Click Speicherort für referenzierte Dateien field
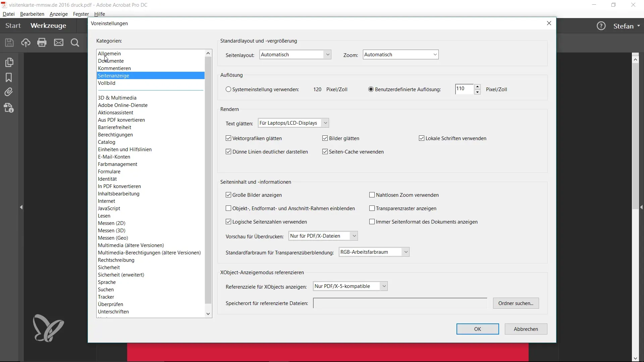644x362 pixels. (x=400, y=303)
